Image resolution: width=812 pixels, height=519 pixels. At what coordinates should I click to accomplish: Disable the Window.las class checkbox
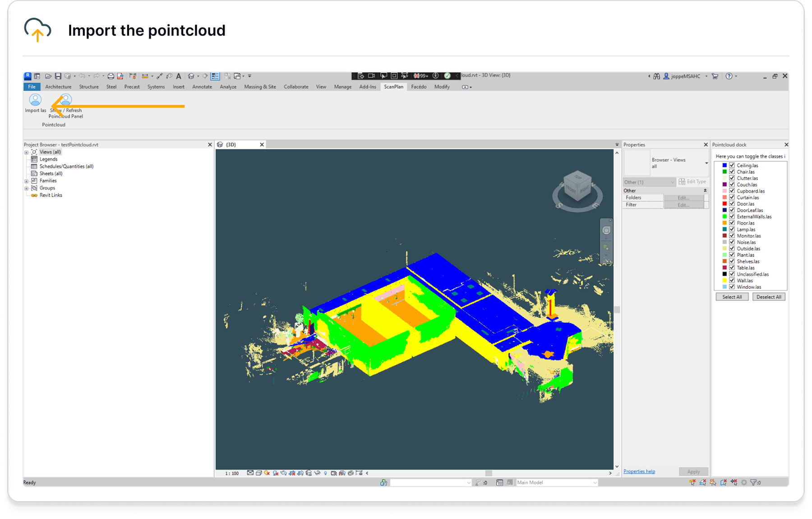tap(732, 287)
